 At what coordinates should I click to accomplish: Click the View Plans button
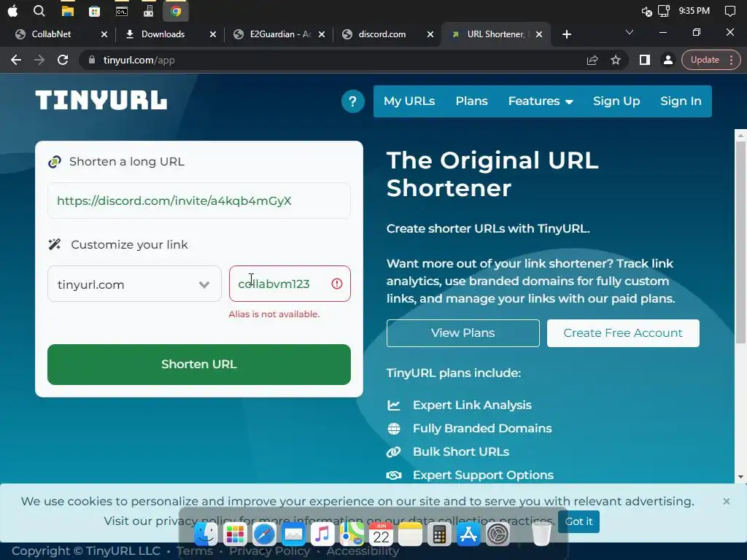coord(463,332)
